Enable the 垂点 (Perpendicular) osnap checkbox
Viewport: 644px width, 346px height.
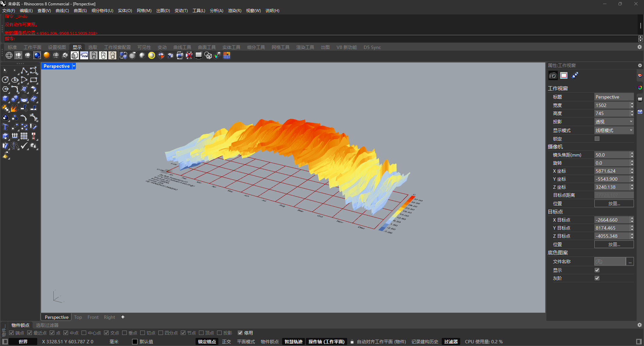click(x=124, y=333)
